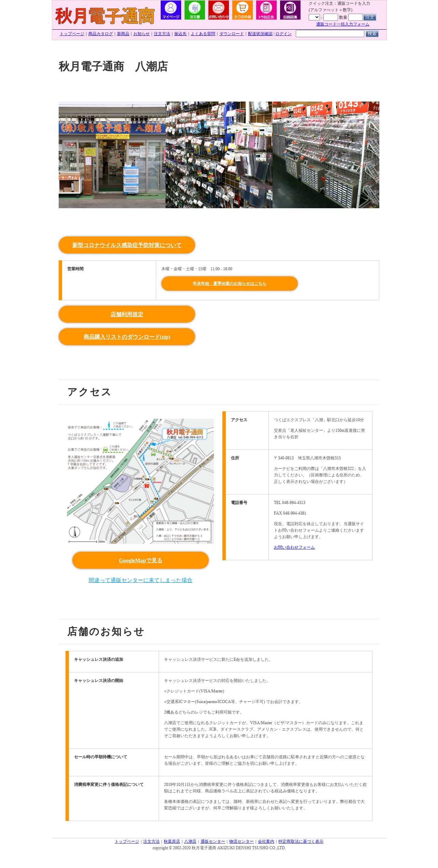The image size is (438, 868).
Task: Click the 営業時間 row label
Action: pyautogui.click(x=75, y=269)
